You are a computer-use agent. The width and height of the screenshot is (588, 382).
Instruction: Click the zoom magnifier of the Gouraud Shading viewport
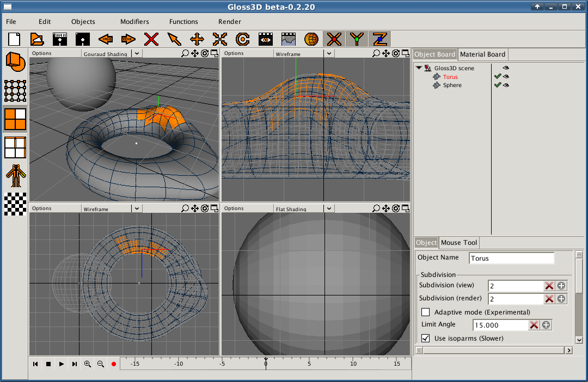point(185,53)
